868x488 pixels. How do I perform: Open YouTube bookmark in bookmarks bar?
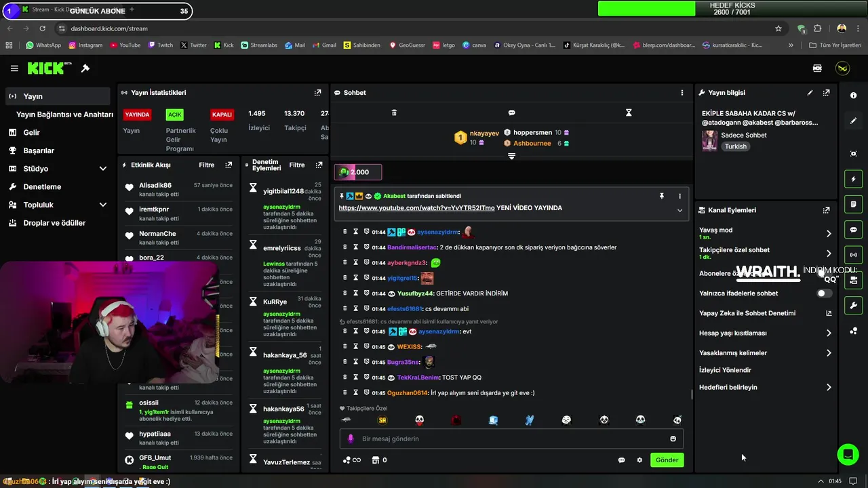124,45
